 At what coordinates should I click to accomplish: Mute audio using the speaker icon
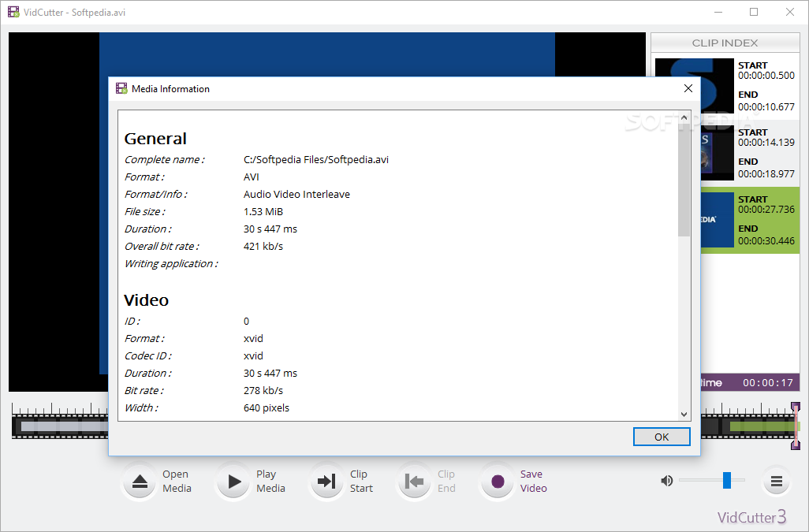(666, 481)
